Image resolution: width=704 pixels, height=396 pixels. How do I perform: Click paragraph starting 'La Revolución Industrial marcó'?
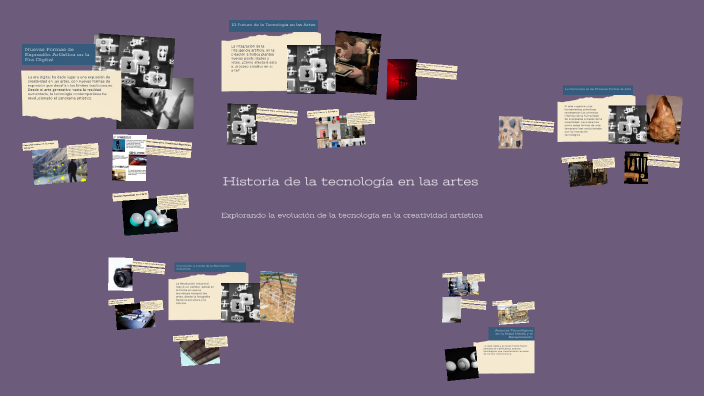(x=194, y=293)
